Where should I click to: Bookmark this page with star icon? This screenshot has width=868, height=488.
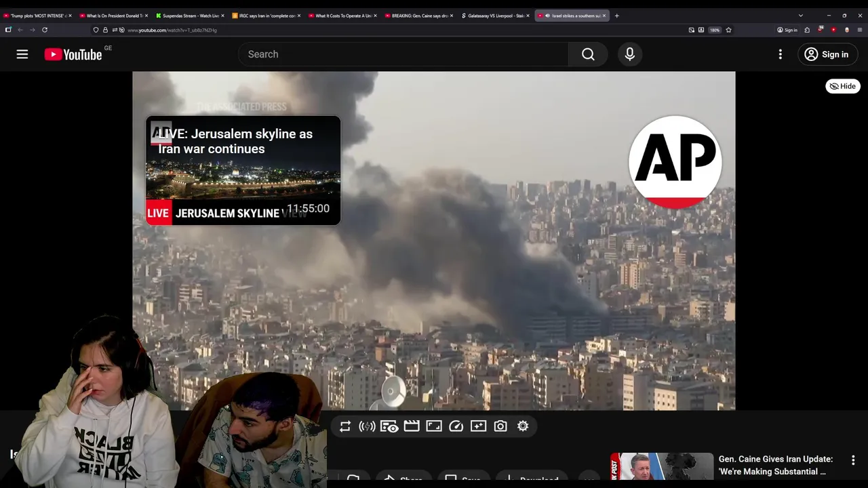click(x=729, y=30)
